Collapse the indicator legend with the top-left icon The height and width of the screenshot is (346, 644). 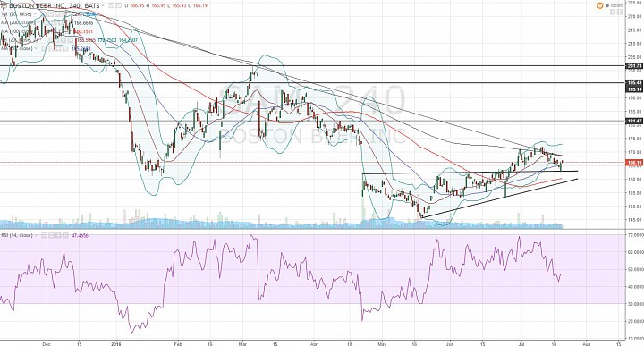pos(4,5)
